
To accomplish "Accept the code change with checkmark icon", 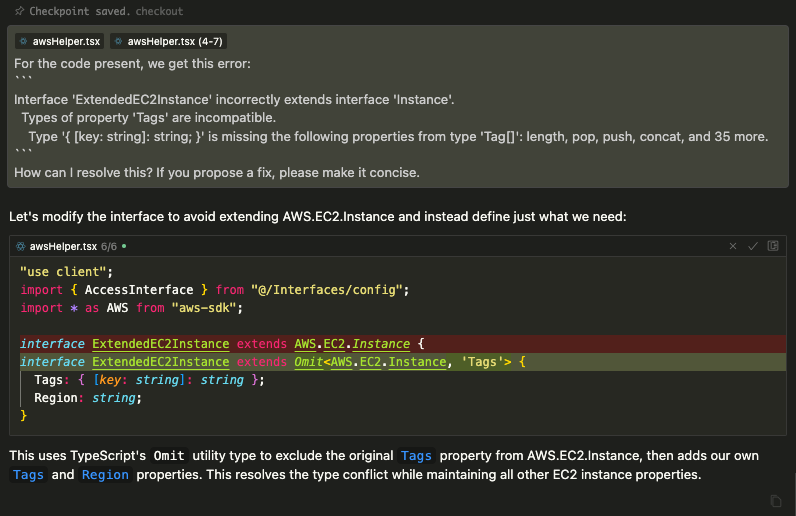I will tap(753, 245).
